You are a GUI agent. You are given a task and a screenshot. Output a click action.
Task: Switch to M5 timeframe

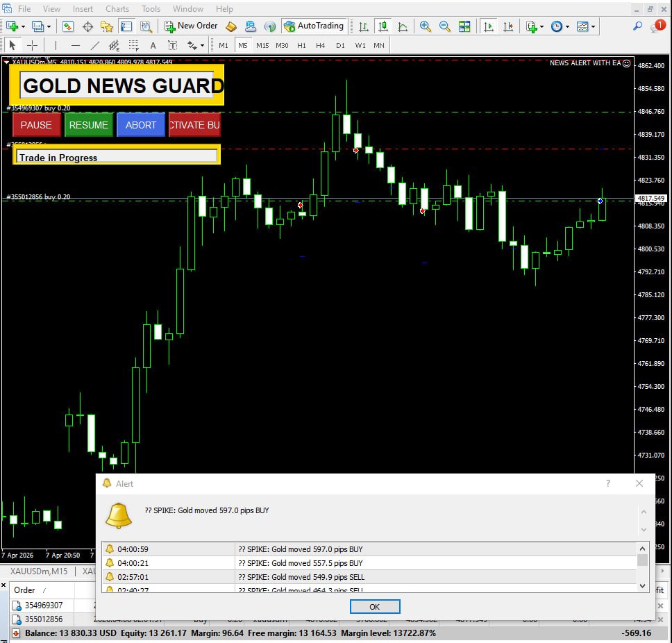[x=243, y=45]
